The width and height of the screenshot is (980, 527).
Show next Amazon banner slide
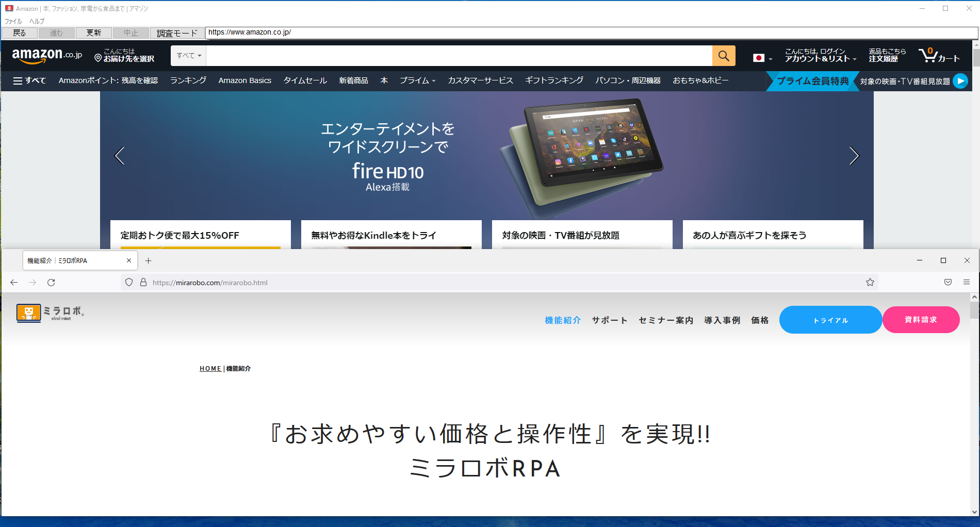pos(854,156)
